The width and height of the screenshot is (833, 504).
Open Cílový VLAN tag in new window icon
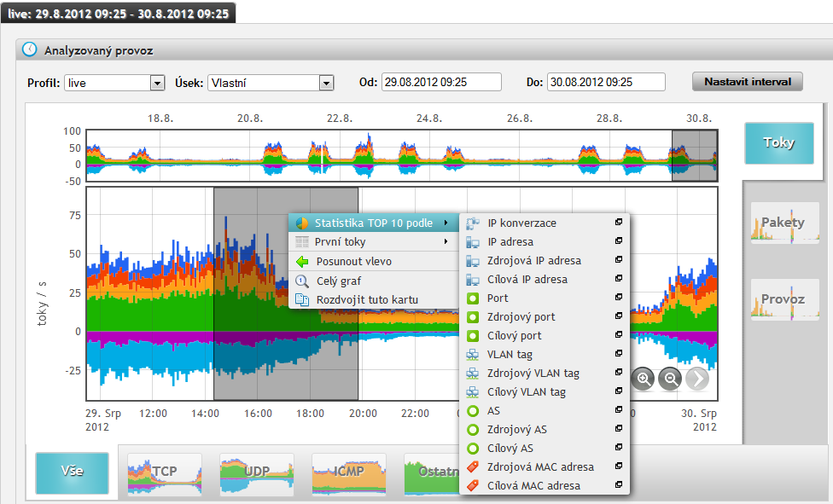pyautogui.click(x=619, y=391)
